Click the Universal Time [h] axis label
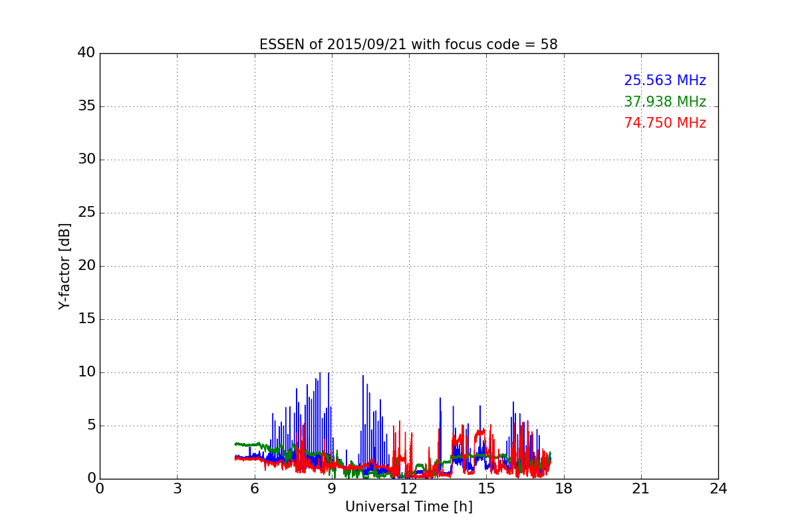Viewport: 798px width, 532px height. coord(408,507)
